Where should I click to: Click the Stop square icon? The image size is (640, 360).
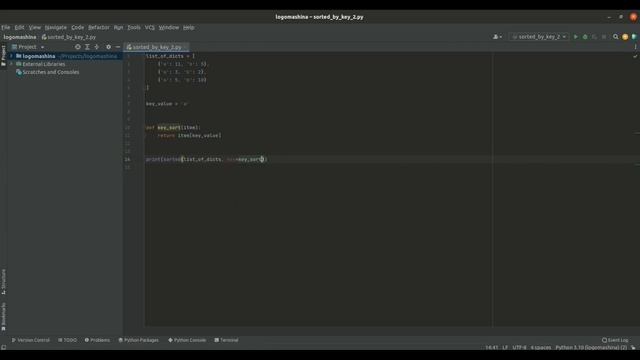pos(604,37)
